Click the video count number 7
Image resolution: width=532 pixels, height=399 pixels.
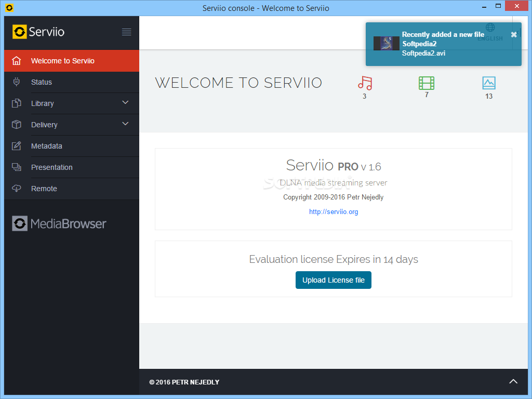[427, 95]
